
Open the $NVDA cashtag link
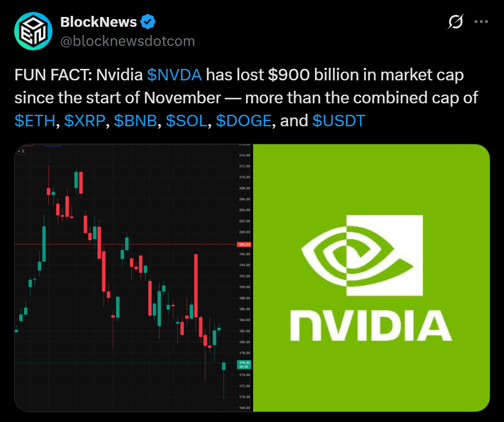coord(175,75)
